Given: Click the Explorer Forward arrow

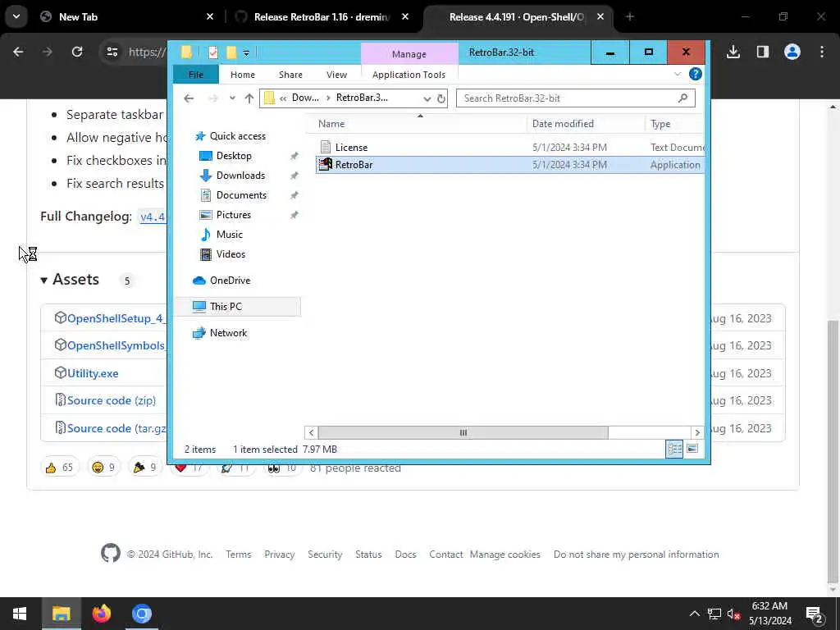Looking at the screenshot, I should click(x=212, y=98).
